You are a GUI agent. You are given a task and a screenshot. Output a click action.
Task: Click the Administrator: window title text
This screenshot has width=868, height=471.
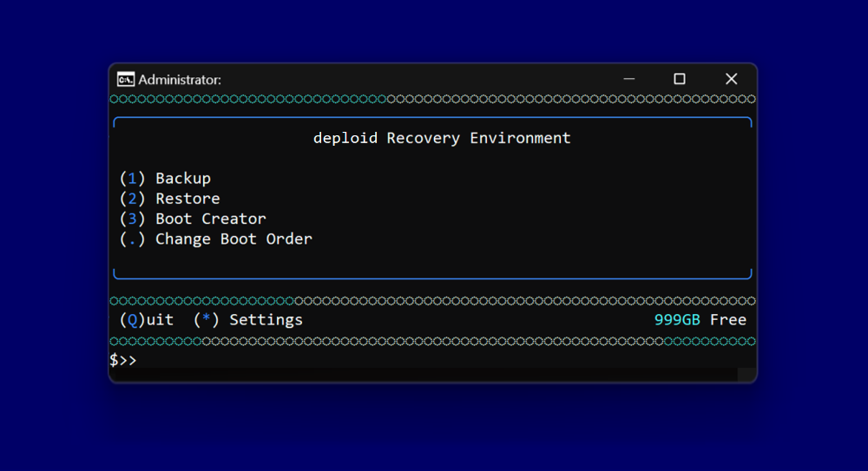point(180,80)
